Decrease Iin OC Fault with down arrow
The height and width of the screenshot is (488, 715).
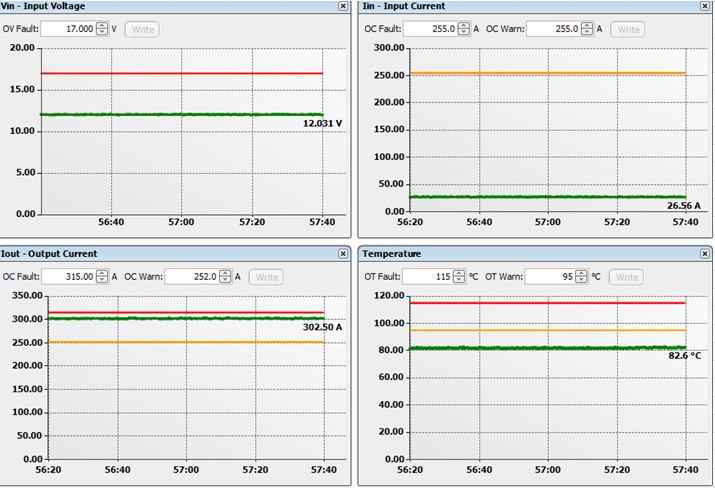coord(463,33)
